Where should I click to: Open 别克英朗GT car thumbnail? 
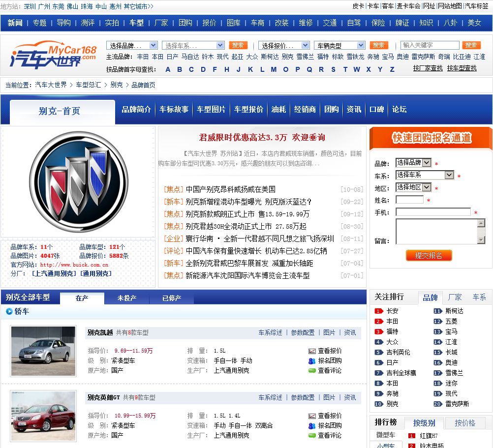point(43,416)
